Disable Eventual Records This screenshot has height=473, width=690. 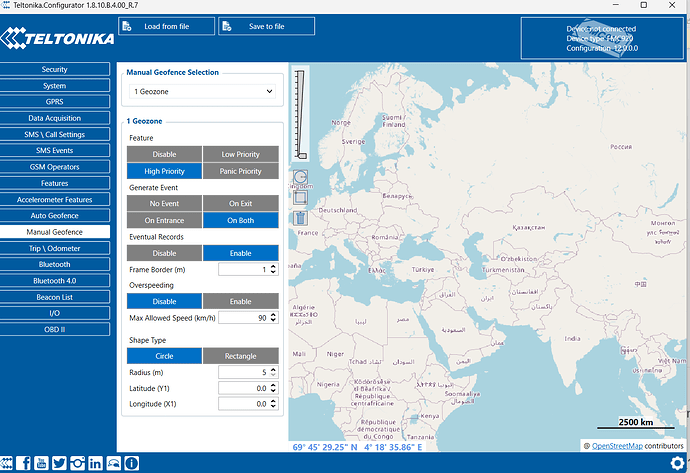(x=164, y=253)
